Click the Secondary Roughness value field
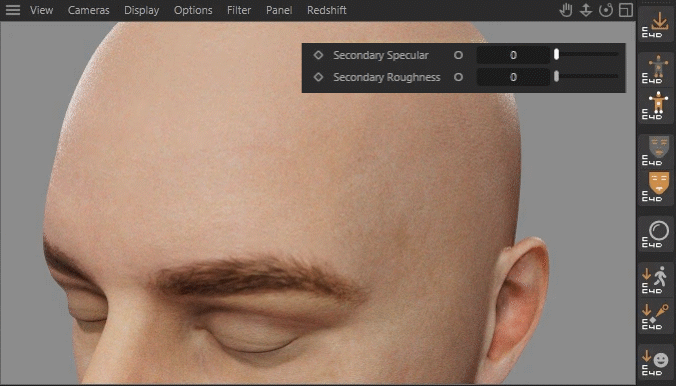 pos(513,77)
